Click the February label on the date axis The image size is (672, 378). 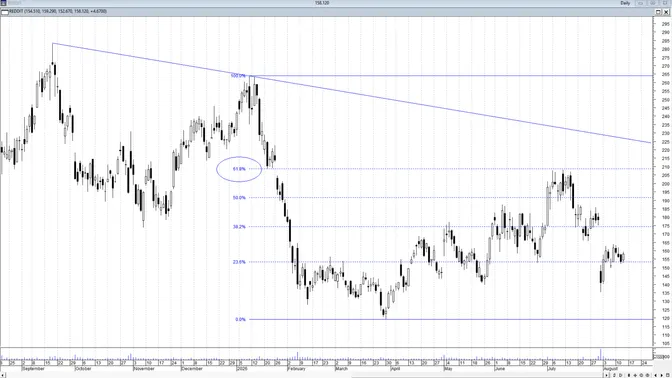tap(297, 369)
